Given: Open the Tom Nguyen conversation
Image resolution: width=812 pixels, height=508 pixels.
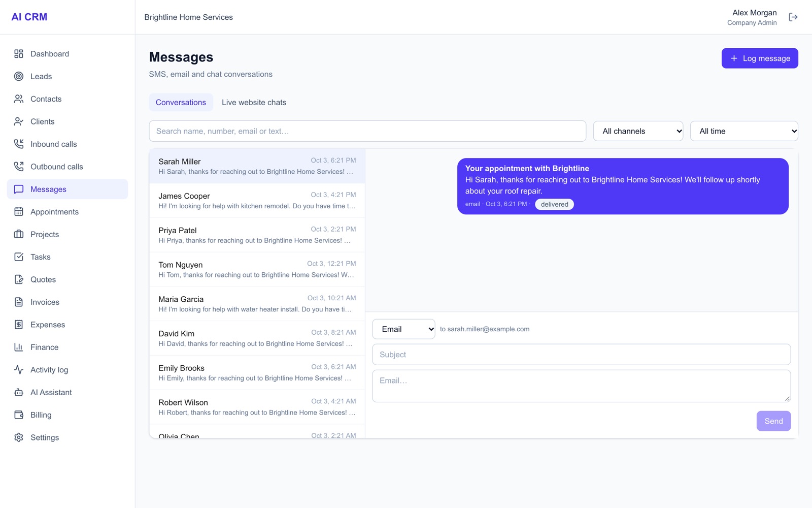Looking at the screenshot, I should 257,270.
